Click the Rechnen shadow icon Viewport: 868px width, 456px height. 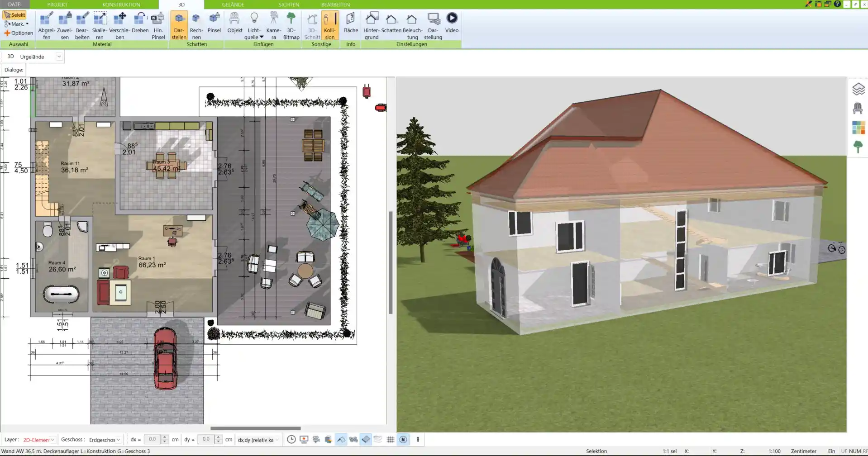[x=196, y=26]
